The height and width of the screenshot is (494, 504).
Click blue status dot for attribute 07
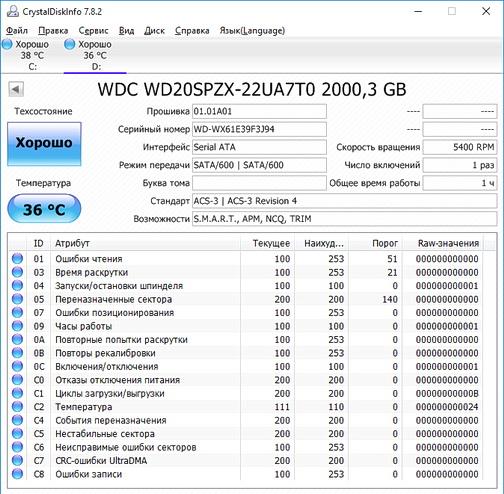(17, 312)
